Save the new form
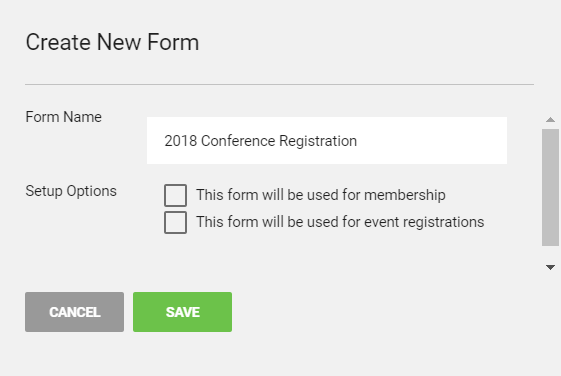 point(182,312)
